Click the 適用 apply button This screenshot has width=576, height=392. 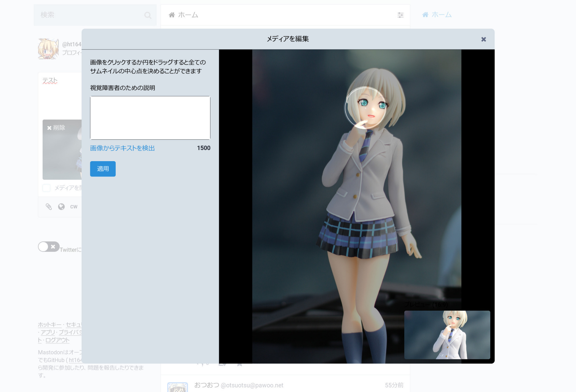(x=103, y=169)
